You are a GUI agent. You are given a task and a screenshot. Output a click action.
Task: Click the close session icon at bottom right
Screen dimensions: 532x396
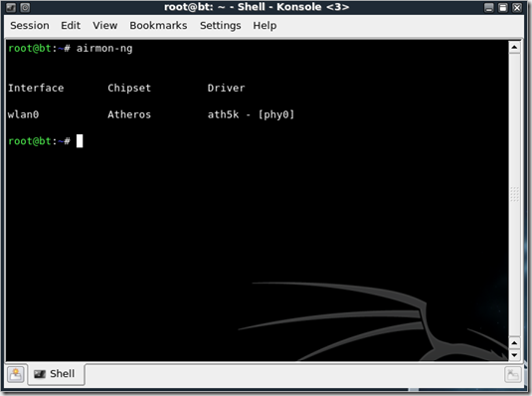[x=513, y=374]
